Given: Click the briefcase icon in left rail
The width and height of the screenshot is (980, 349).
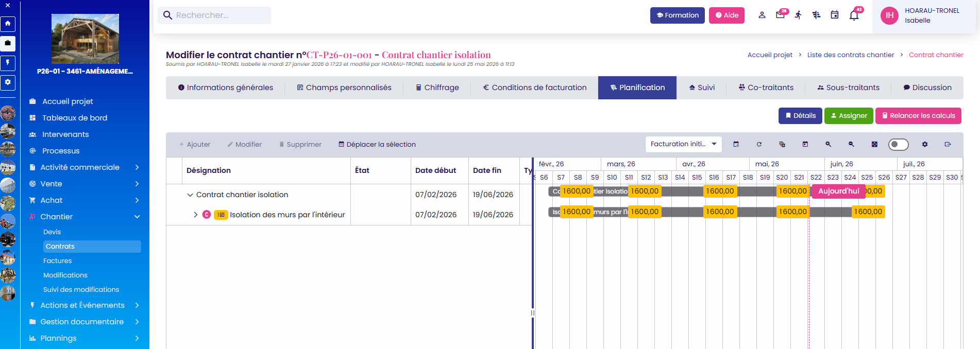Looking at the screenshot, I should tap(8, 43).
